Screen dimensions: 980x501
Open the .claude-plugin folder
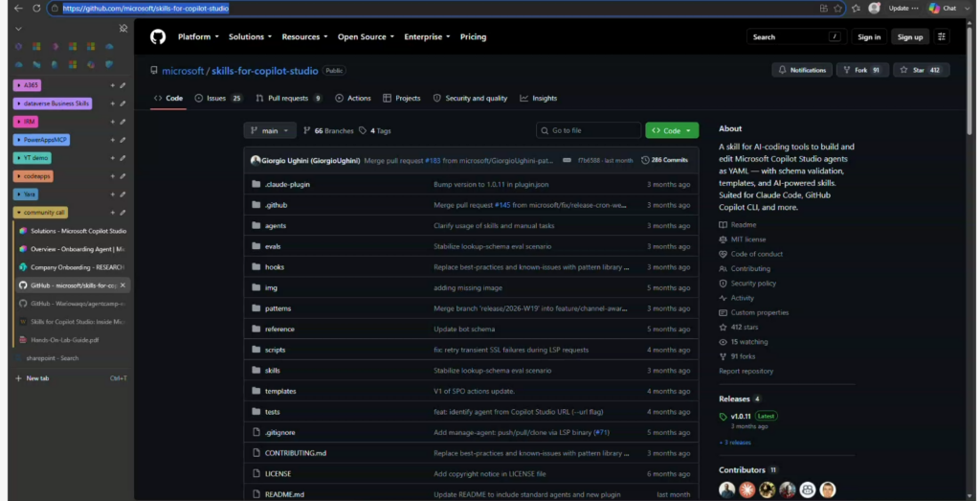[287, 185]
